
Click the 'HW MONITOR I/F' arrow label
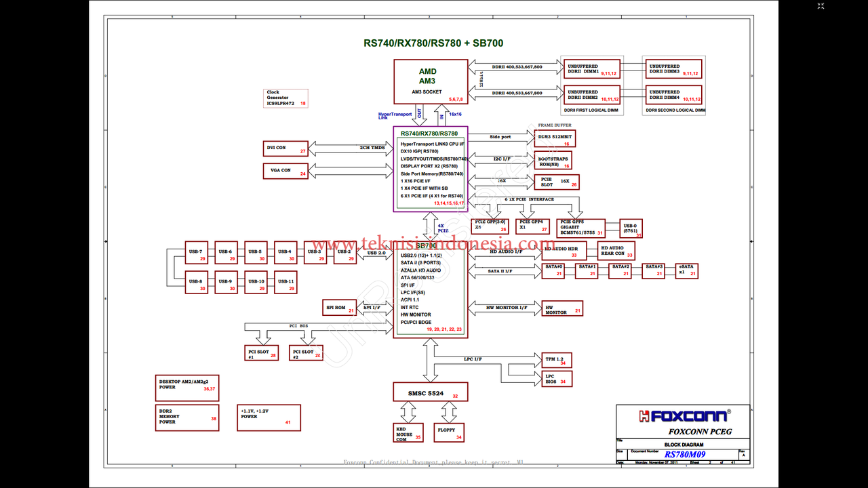pos(507,308)
